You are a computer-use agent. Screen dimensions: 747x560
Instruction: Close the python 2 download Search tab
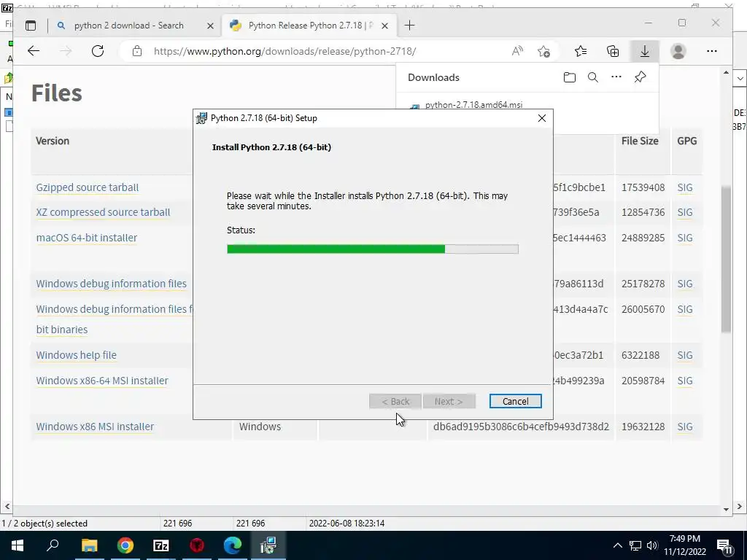(210, 26)
